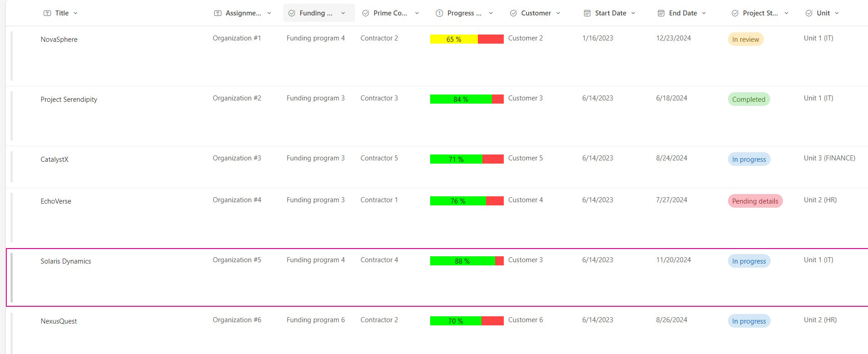The image size is (868, 354).
Task: Click the calendar icon beside Start Date
Action: point(587,13)
